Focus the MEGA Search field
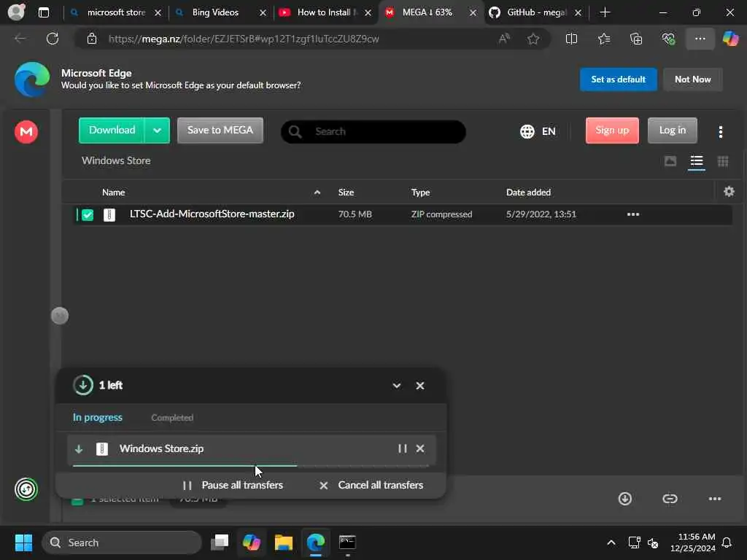This screenshot has height=560, width=747. click(x=373, y=131)
